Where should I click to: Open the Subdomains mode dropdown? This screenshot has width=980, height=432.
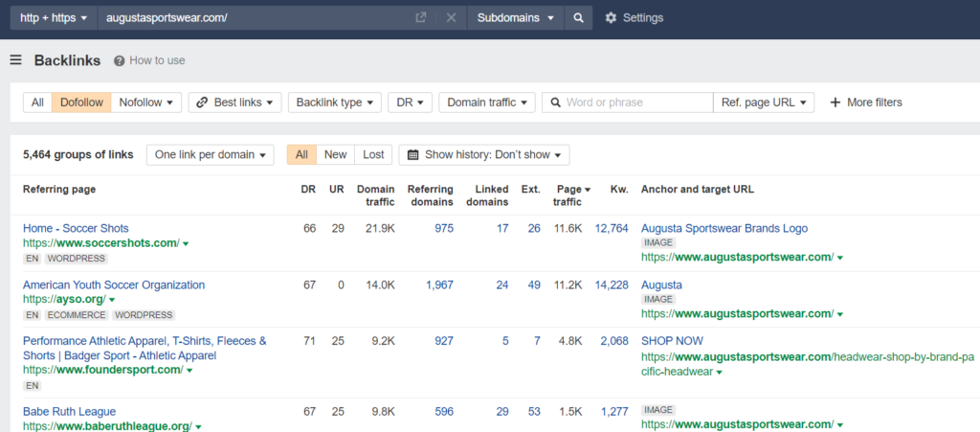click(516, 18)
